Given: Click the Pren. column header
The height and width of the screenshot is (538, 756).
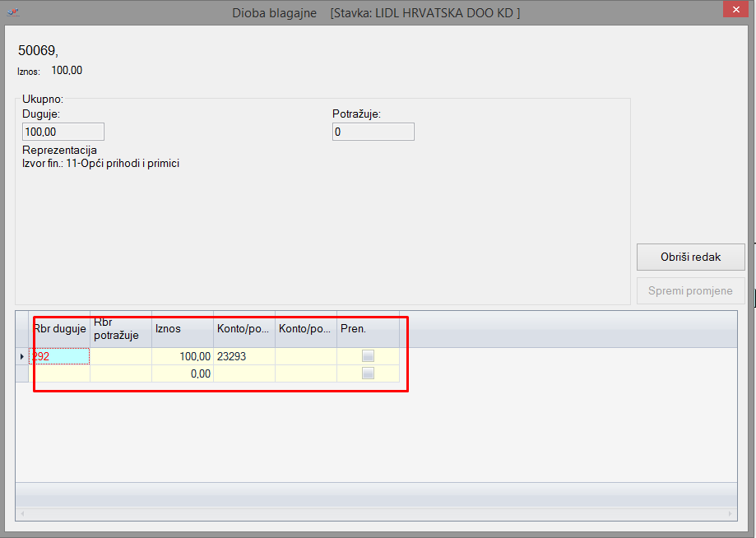Looking at the screenshot, I should pyautogui.click(x=368, y=329).
